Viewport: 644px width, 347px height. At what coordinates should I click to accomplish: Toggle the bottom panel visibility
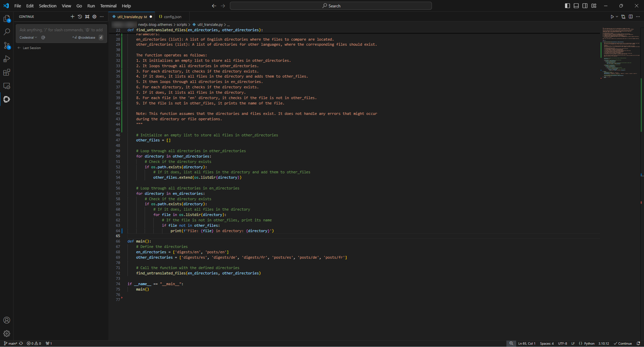click(576, 6)
